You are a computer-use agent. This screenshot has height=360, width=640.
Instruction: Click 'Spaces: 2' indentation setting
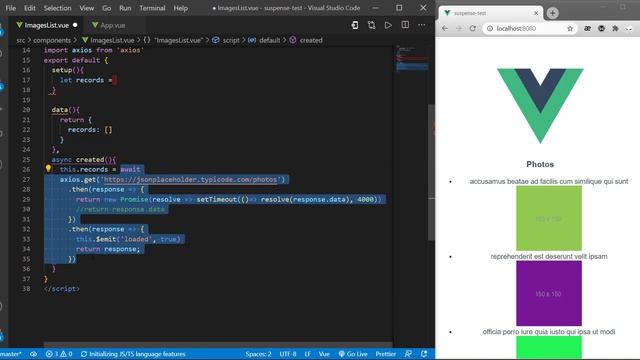tap(258, 354)
